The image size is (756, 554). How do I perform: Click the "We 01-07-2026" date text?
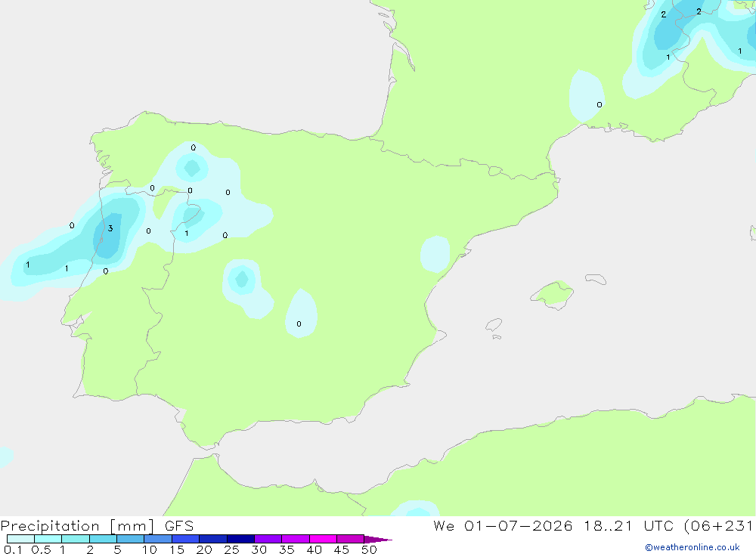503,526
